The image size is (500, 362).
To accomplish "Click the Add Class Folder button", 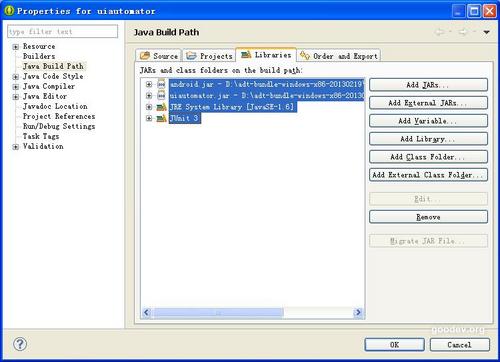I will pyautogui.click(x=428, y=157).
